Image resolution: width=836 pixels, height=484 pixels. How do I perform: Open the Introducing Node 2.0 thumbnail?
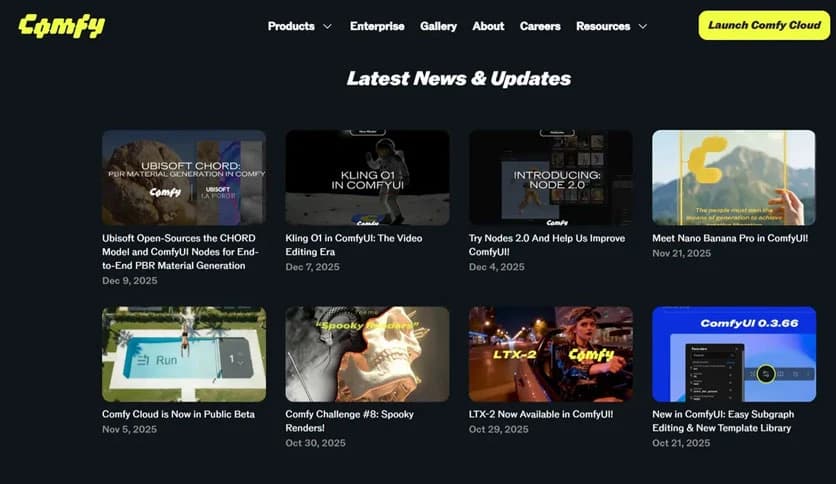coord(551,178)
